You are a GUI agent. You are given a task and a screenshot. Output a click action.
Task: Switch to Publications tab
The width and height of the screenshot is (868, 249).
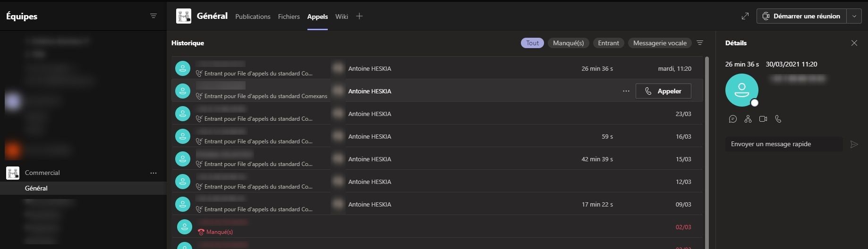click(x=253, y=17)
